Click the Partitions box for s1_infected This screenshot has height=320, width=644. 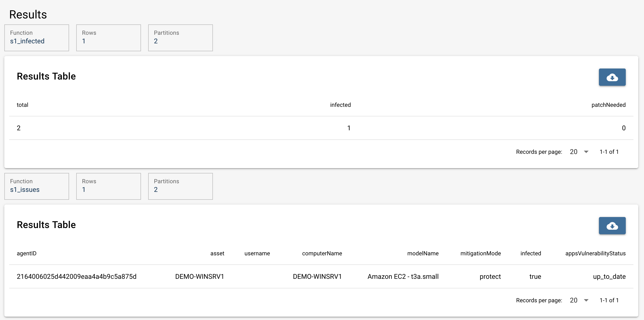(180, 38)
